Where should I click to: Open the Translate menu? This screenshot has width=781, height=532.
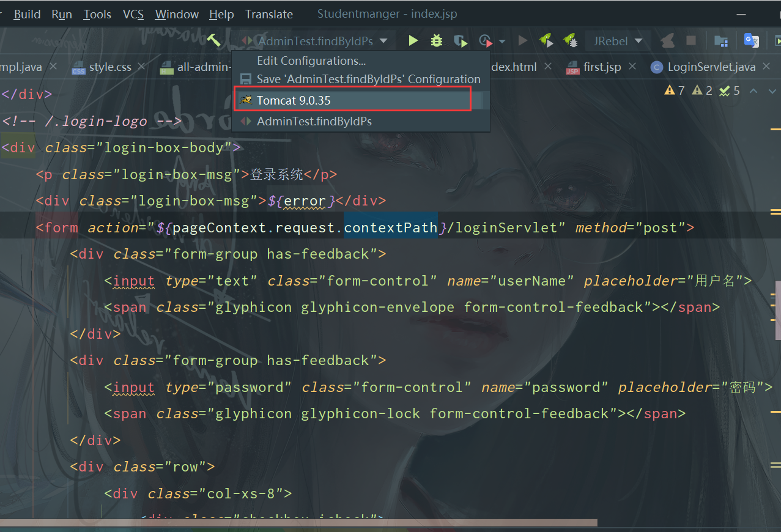(269, 14)
